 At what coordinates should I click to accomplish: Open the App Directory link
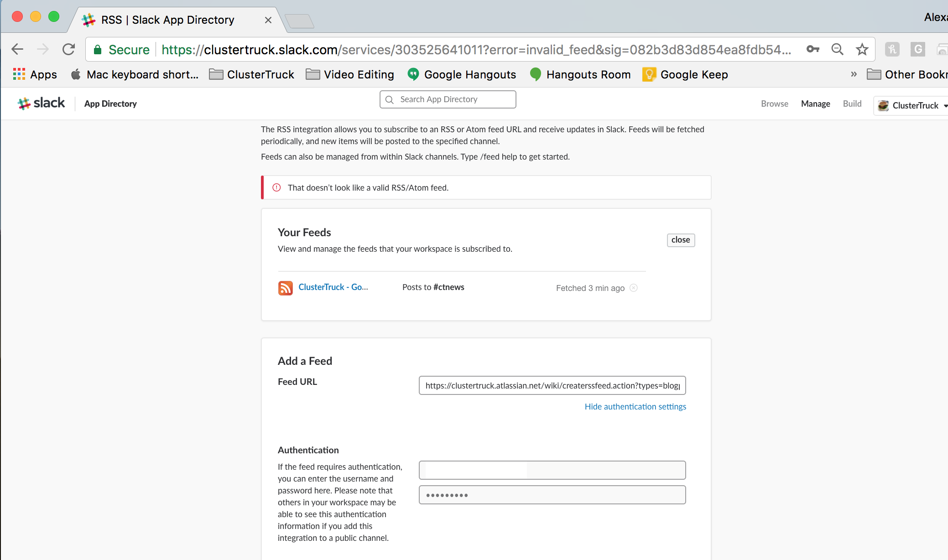110,104
